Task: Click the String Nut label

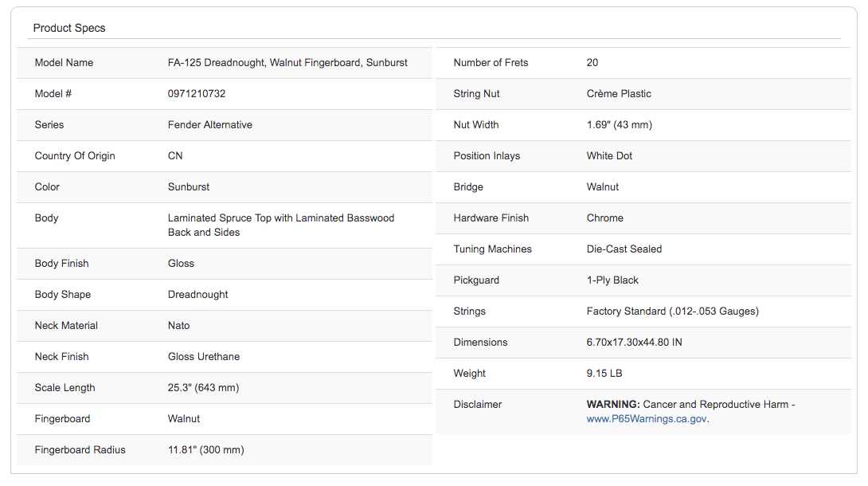Action: [x=476, y=93]
